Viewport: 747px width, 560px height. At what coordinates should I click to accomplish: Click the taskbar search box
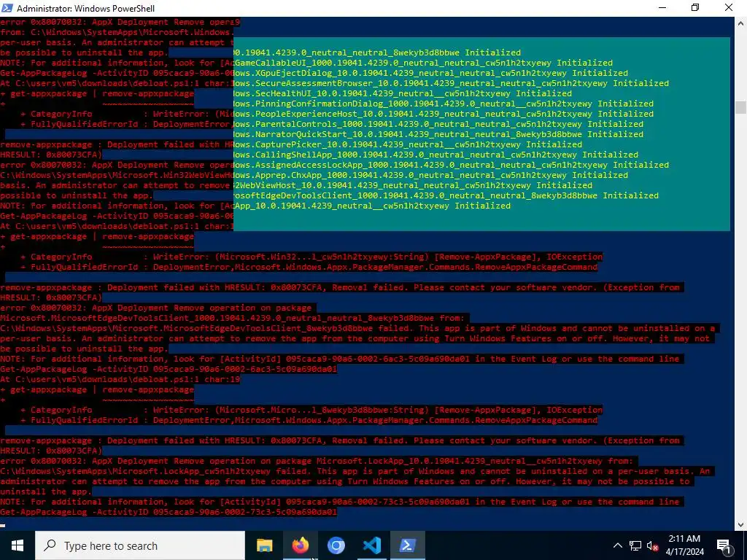(140, 545)
